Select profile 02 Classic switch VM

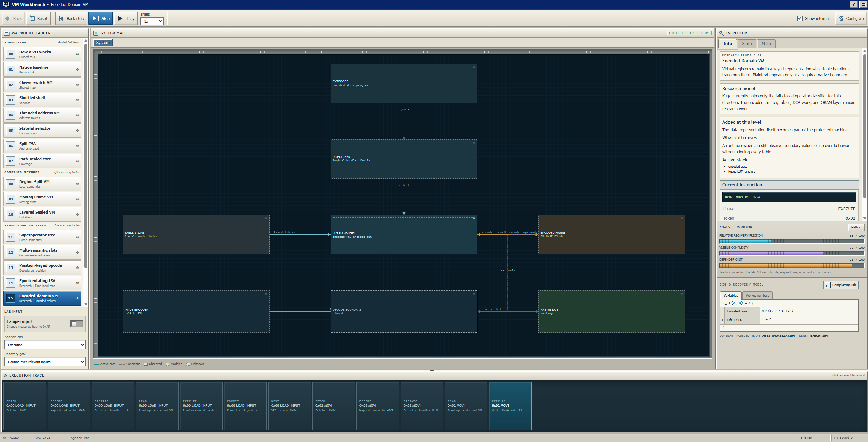tap(42, 85)
